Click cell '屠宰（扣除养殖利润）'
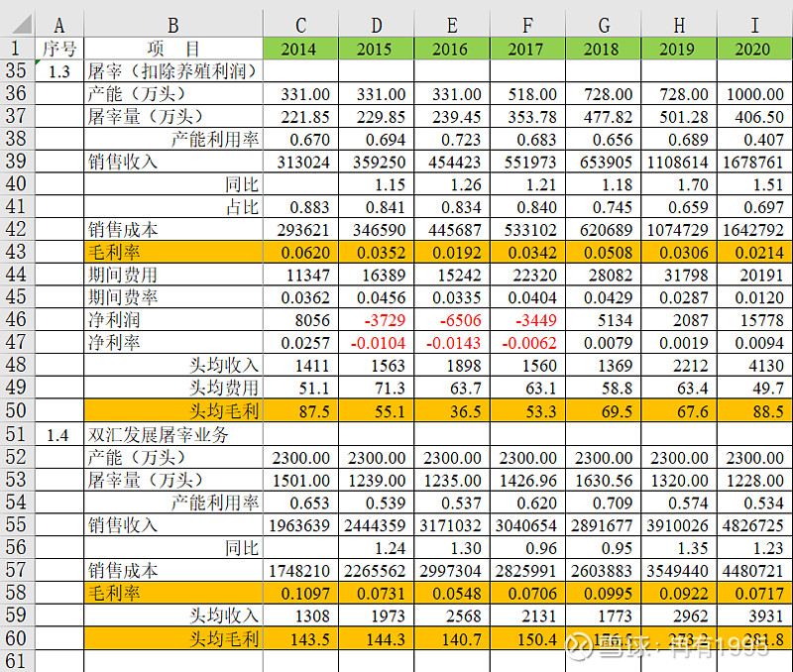This screenshot has height=672, width=793. 173,70
